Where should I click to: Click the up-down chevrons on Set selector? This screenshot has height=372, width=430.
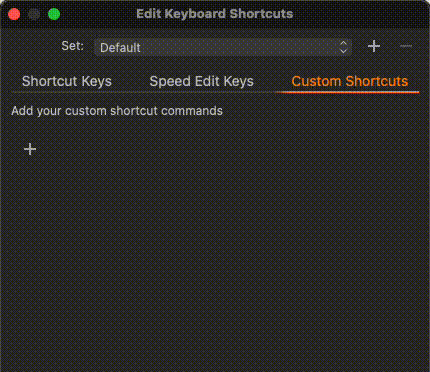coord(343,47)
